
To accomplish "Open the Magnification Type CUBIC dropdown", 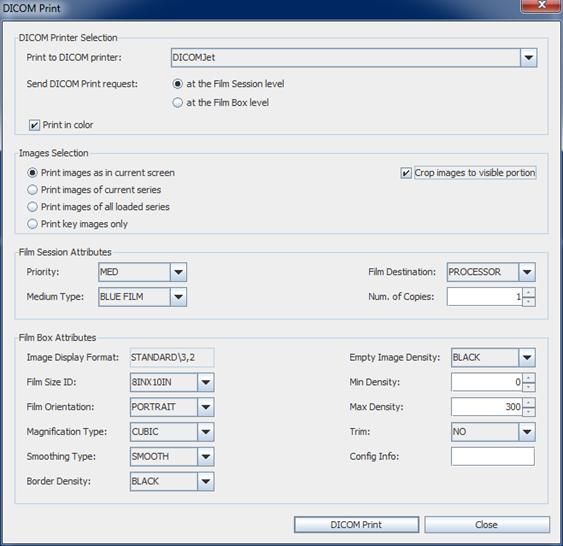I will pyautogui.click(x=206, y=432).
